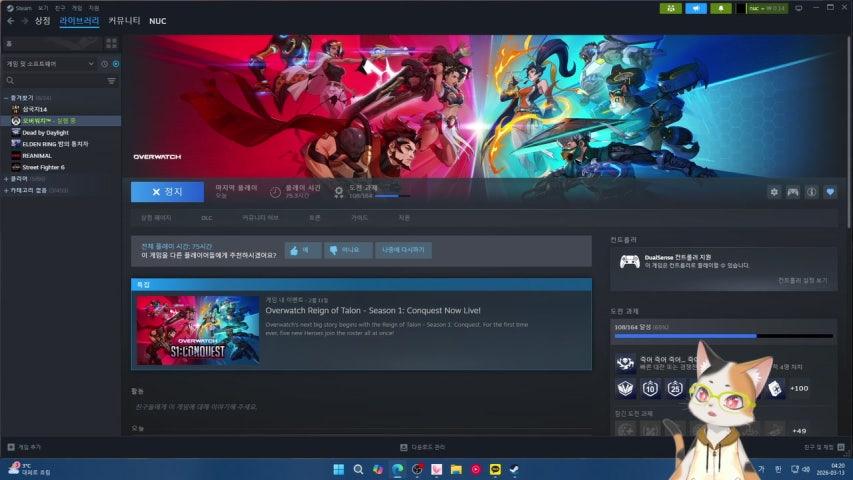853x480 pixels.
Task: Open the game info icon
Action: tap(812, 192)
